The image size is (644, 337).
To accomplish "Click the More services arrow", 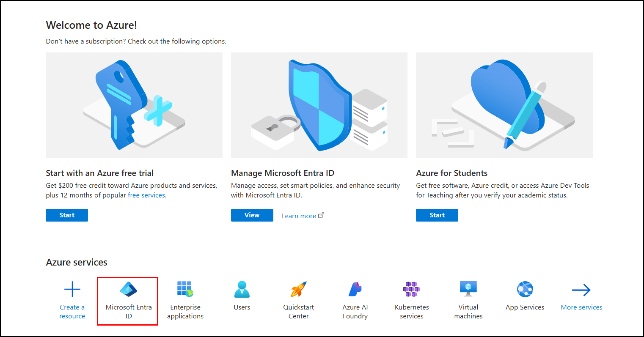I will point(581,289).
